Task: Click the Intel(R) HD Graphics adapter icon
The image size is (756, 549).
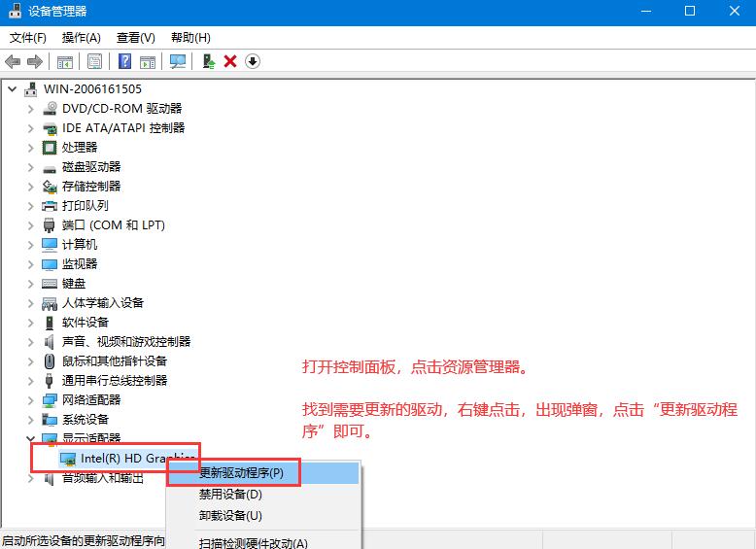Action: 68,459
